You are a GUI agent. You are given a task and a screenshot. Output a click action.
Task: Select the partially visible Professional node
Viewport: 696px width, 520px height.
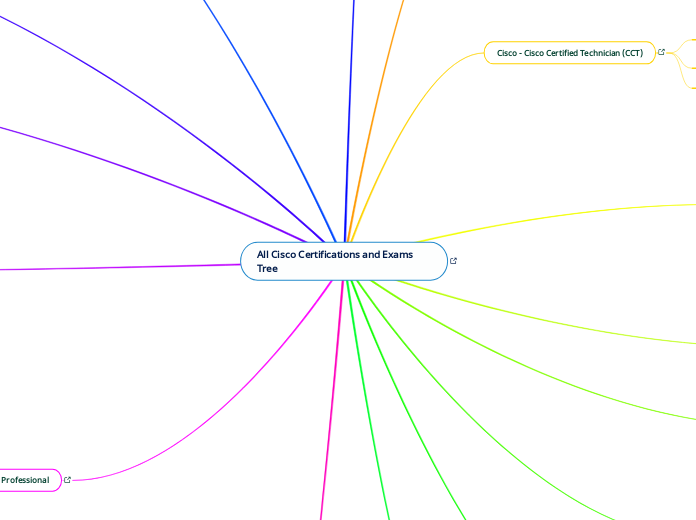click(x=30, y=480)
